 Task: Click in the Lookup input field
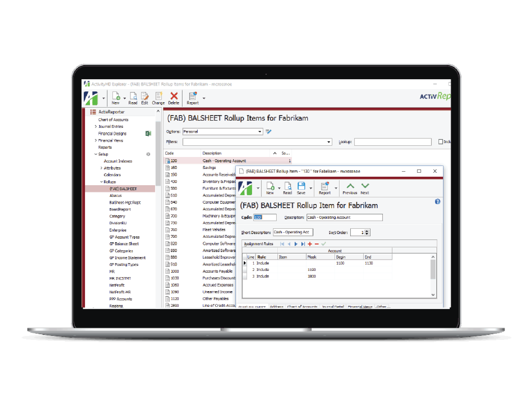393,142
